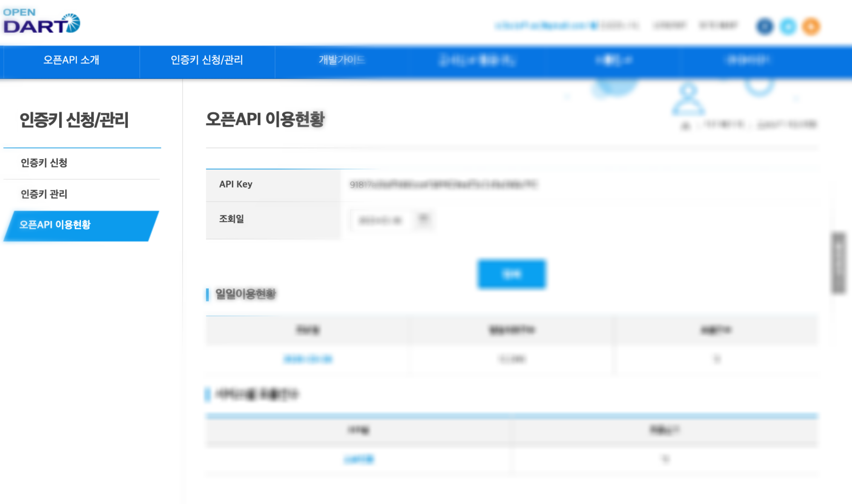Click the blue date link in 일일이용현황 table
This screenshot has width=852, height=504.
click(x=308, y=359)
